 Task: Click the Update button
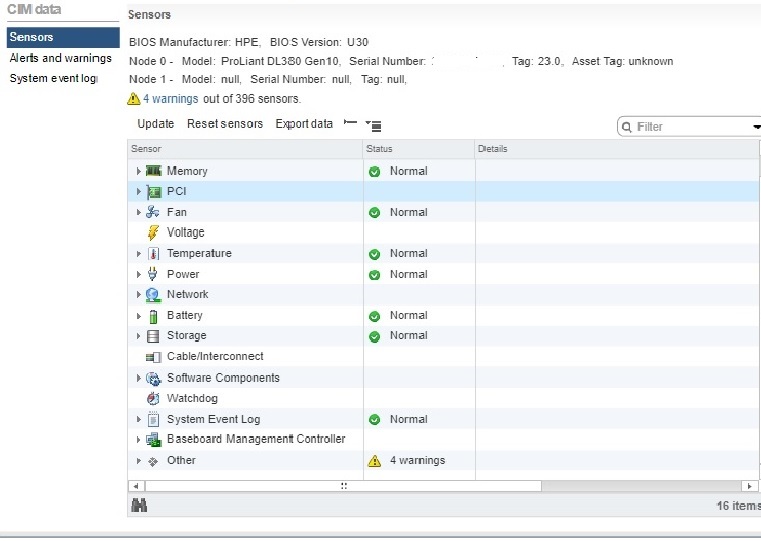pyautogui.click(x=155, y=124)
